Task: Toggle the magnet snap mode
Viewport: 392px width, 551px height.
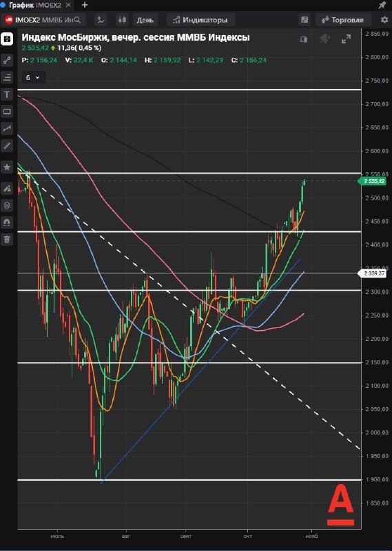Action: [x=7, y=222]
